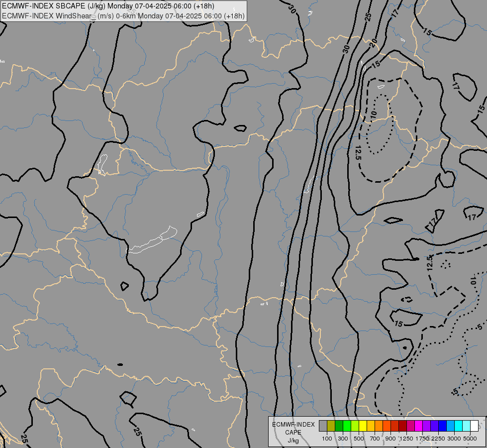Viewport: 487px width, 448px height.
Task: Click the WindShear 0-6km title line
Action: click(123, 16)
